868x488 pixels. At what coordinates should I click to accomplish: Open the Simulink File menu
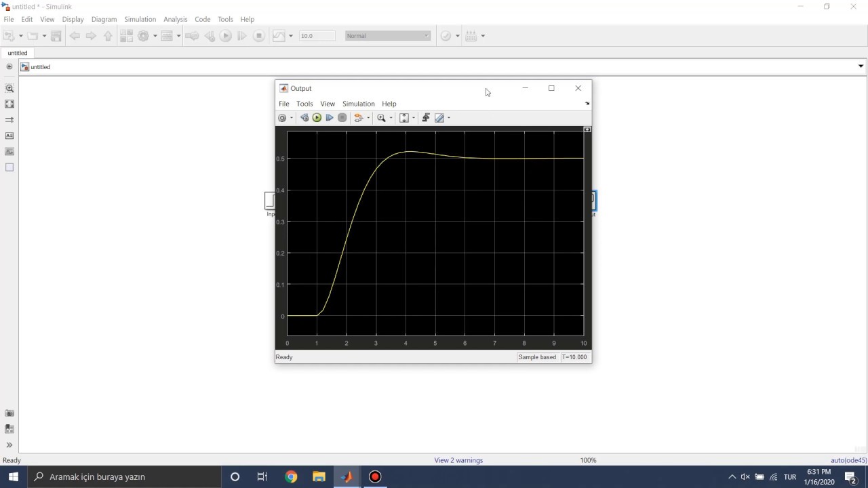tap(9, 19)
